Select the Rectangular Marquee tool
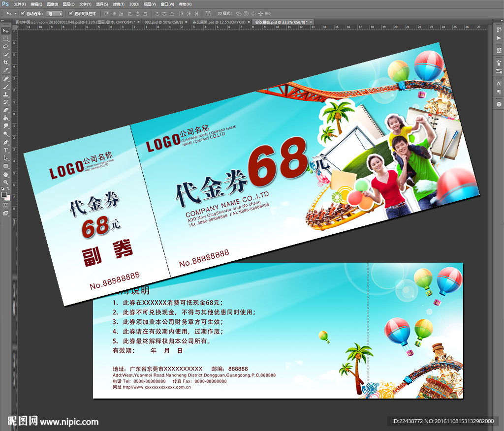The height and width of the screenshot is (431, 504). (6, 39)
